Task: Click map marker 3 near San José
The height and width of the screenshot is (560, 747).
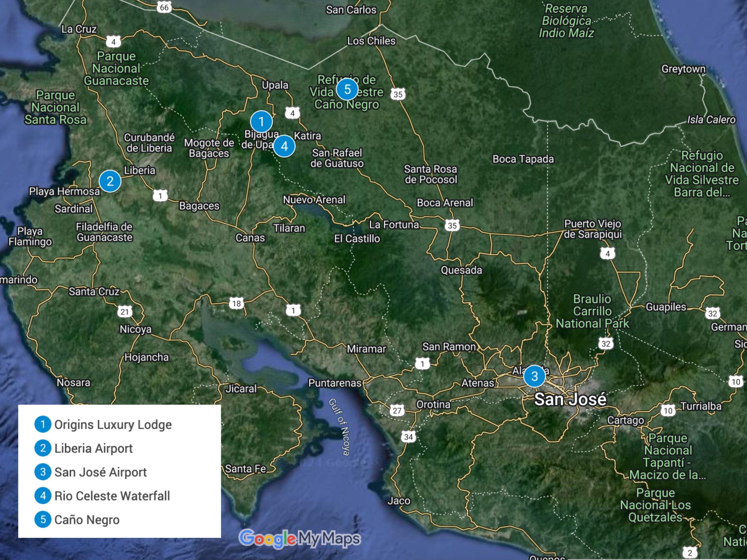Action: pos(534,376)
